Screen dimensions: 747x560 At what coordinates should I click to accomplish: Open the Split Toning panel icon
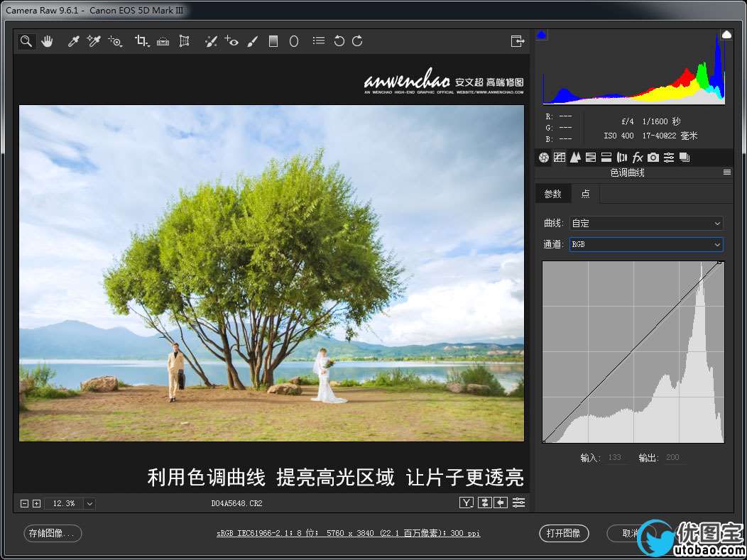pos(606,157)
